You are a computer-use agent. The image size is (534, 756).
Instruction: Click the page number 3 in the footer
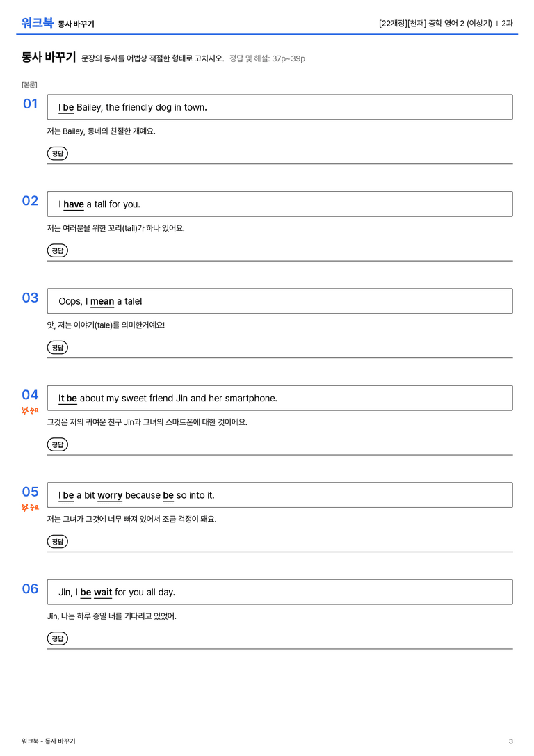point(511,741)
